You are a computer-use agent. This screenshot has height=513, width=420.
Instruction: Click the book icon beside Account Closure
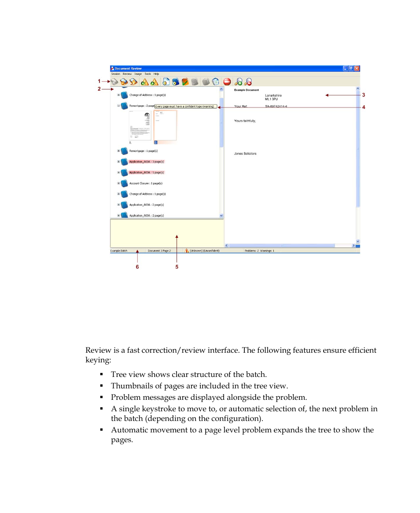tap(124, 183)
